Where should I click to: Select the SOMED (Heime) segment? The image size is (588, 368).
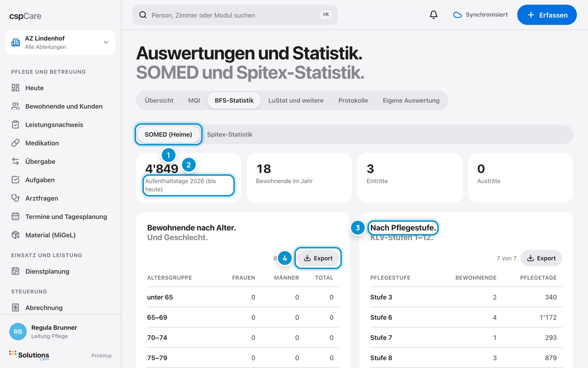(168, 134)
